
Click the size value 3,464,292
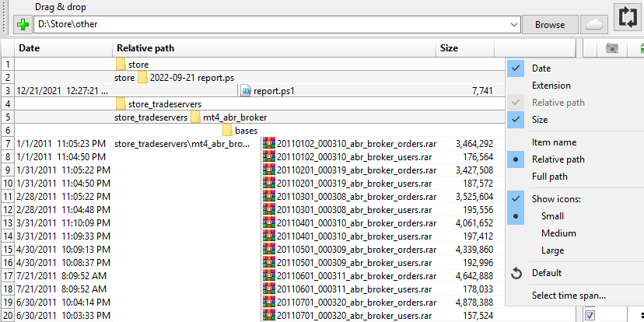(x=474, y=144)
